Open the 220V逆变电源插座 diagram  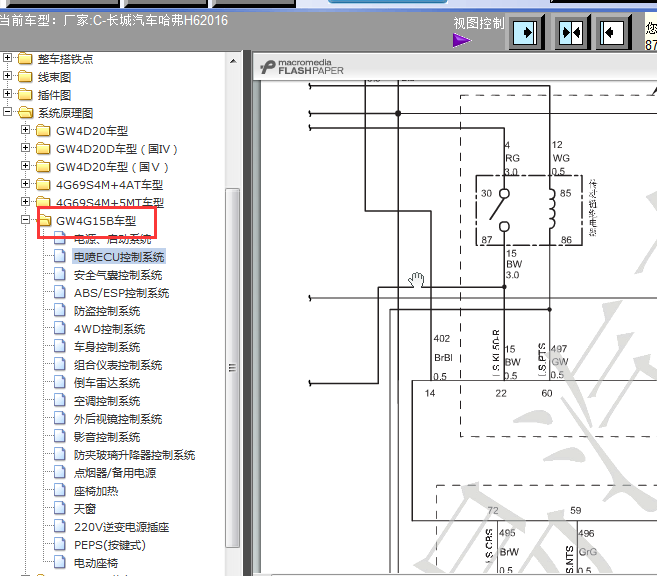coord(122,527)
